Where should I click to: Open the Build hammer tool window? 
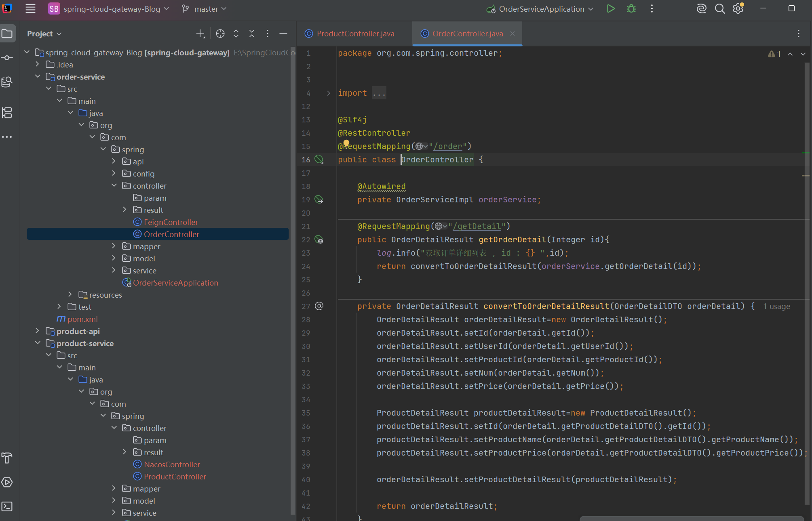(7, 458)
